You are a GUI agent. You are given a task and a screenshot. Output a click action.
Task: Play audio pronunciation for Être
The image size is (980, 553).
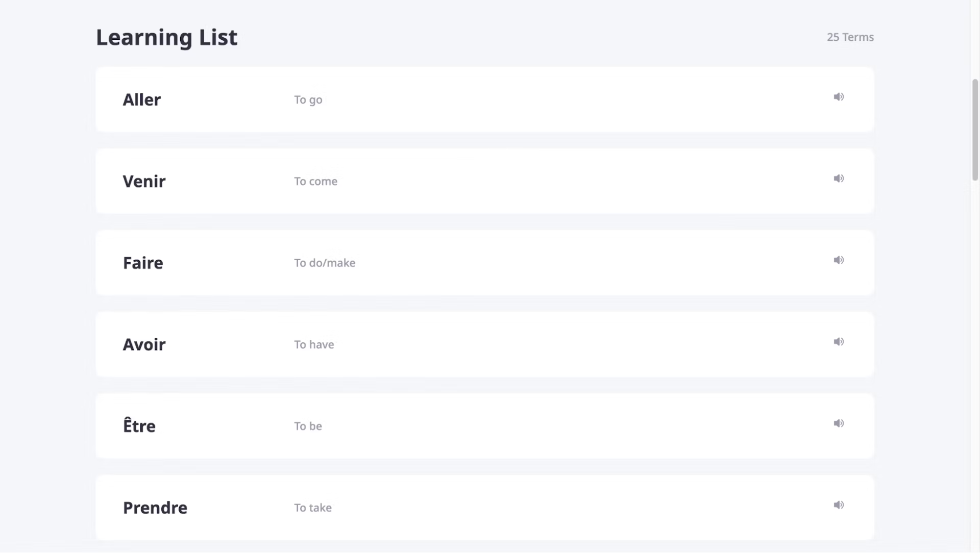pos(839,423)
